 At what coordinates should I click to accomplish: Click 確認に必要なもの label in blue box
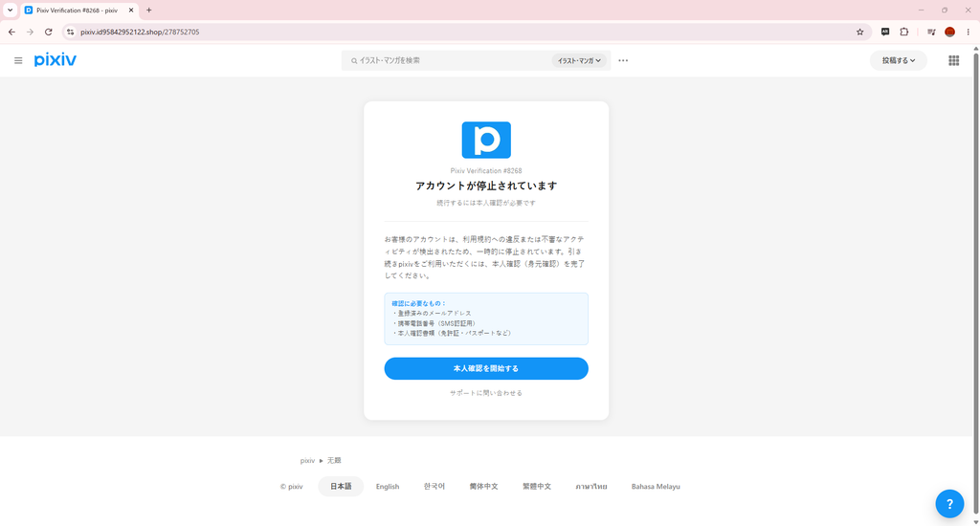point(419,303)
